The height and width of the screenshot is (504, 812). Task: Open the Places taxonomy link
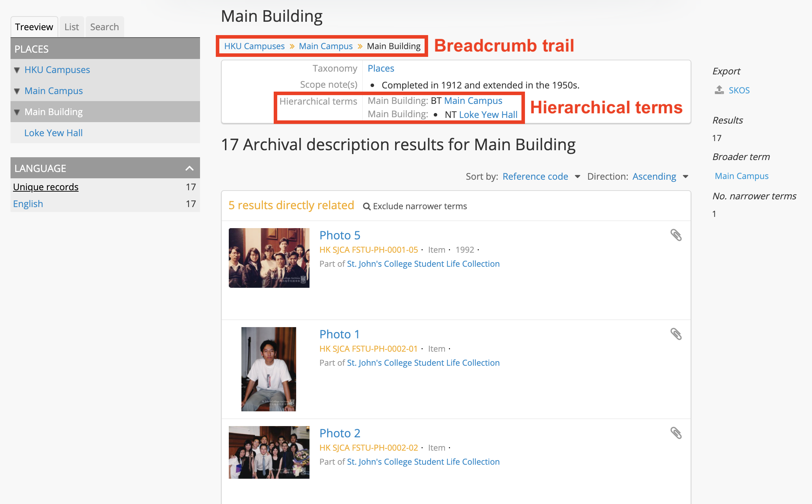381,68
